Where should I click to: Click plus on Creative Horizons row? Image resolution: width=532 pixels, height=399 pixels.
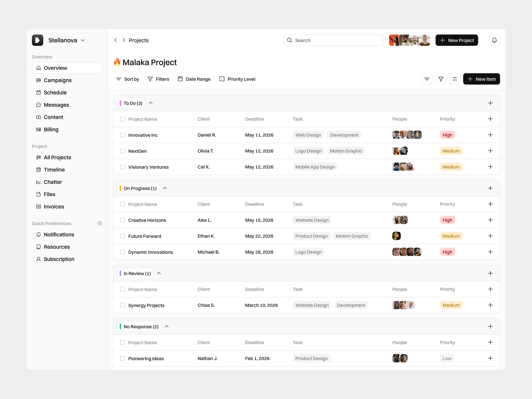coord(490,220)
